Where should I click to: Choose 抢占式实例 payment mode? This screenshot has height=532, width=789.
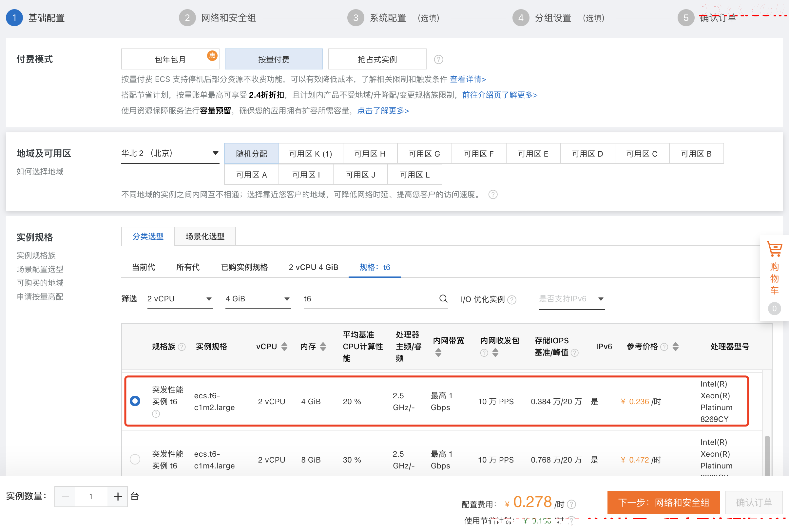(x=377, y=59)
